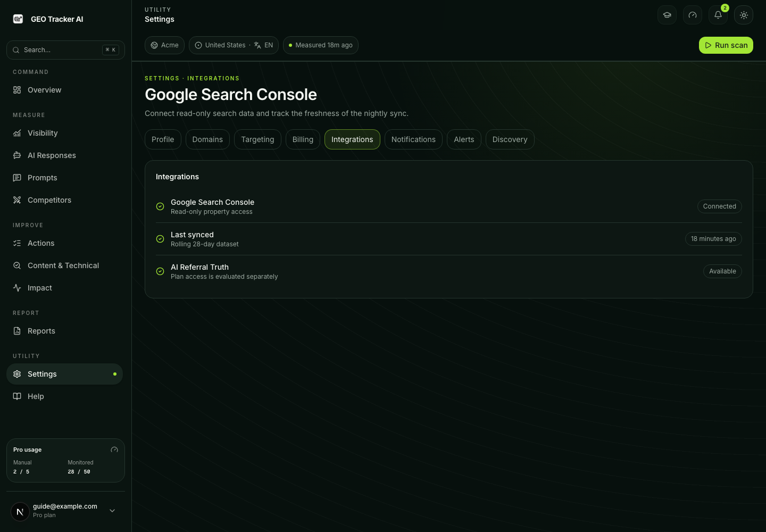Open the graduation cap learning icon
The height and width of the screenshot is (532, 766).
click(x=667, y=15)
